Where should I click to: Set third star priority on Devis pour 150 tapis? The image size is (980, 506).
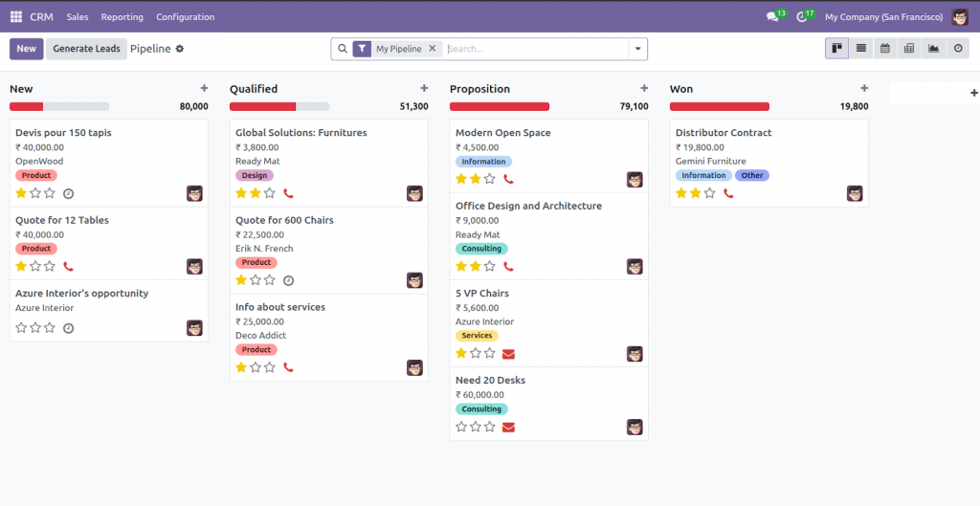tap(50, 193)
